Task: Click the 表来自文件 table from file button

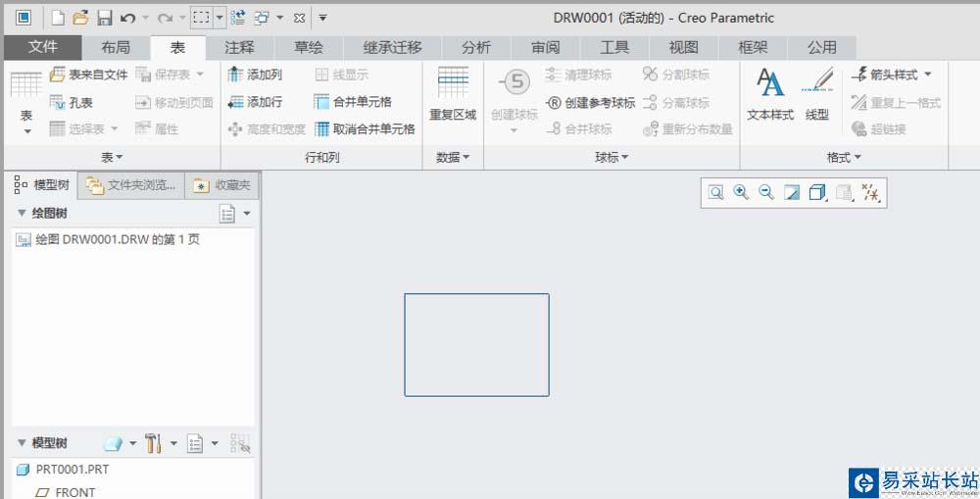Action: (89, 75)
